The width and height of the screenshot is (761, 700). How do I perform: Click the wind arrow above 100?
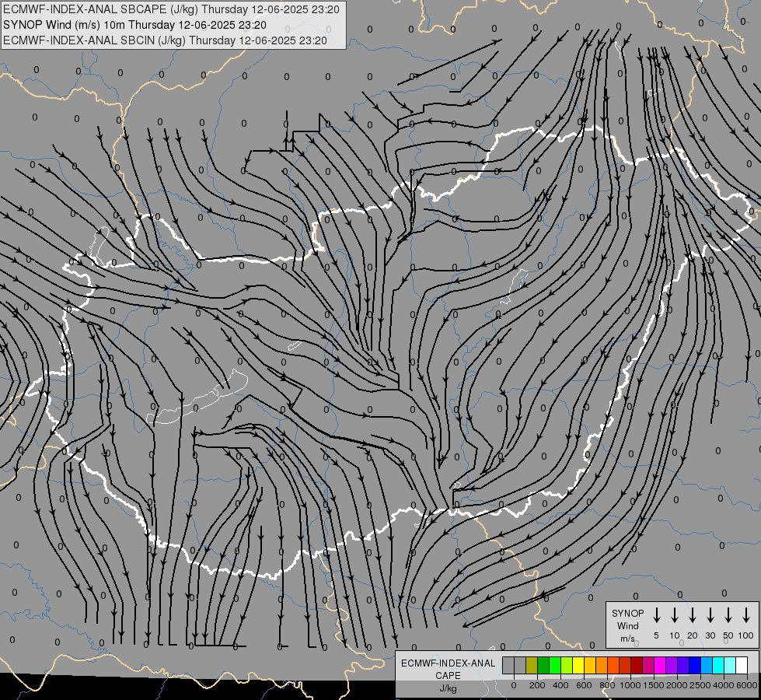(746, 615)
